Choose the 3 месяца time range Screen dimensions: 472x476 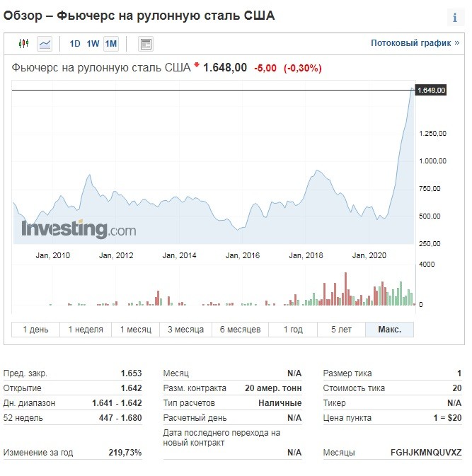[x=185, y=330]
